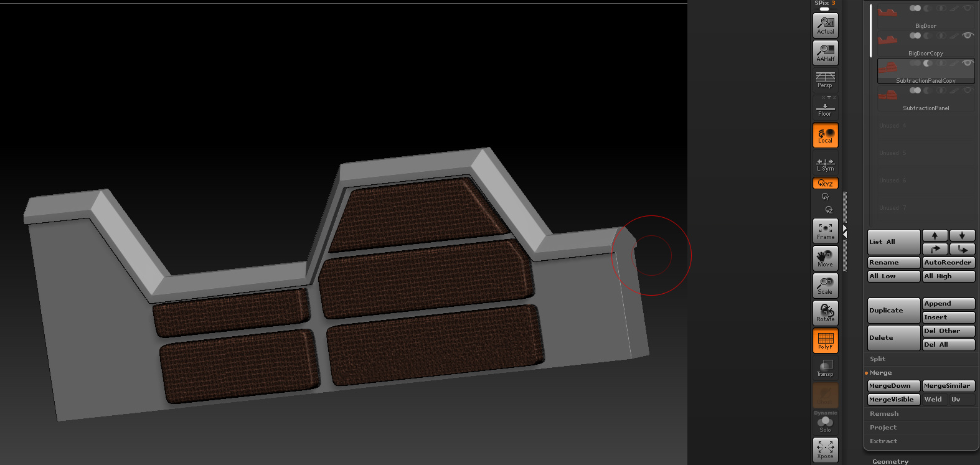This screenshot has width=980, height=465.
Task: Expand the Split section
Action: point(877,359)
